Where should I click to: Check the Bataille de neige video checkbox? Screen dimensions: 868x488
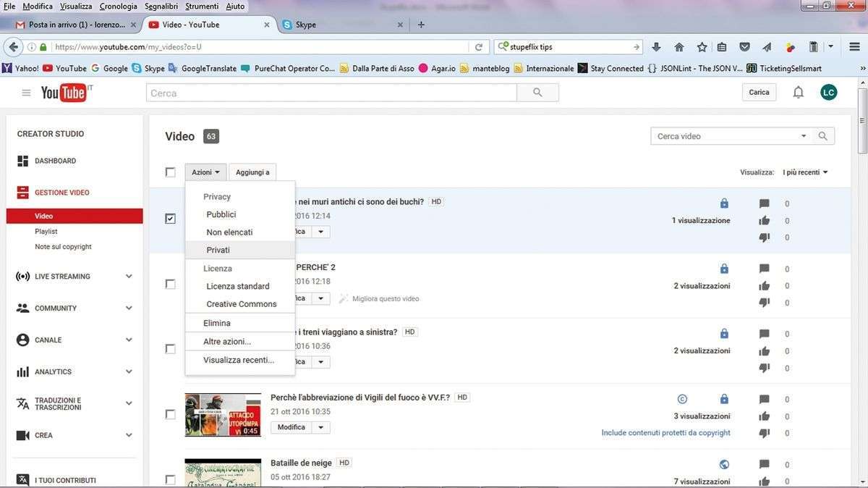point(170,479)
